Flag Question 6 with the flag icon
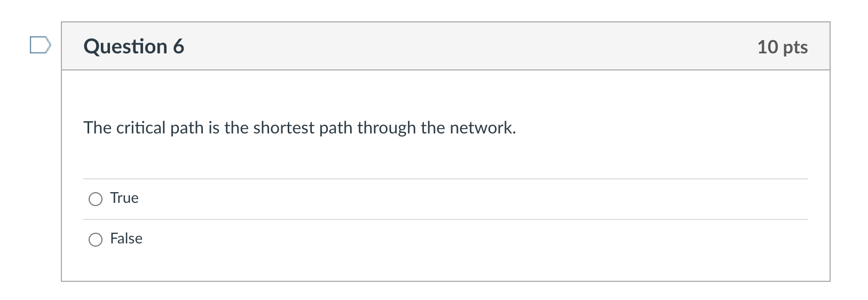 (40, 45)
